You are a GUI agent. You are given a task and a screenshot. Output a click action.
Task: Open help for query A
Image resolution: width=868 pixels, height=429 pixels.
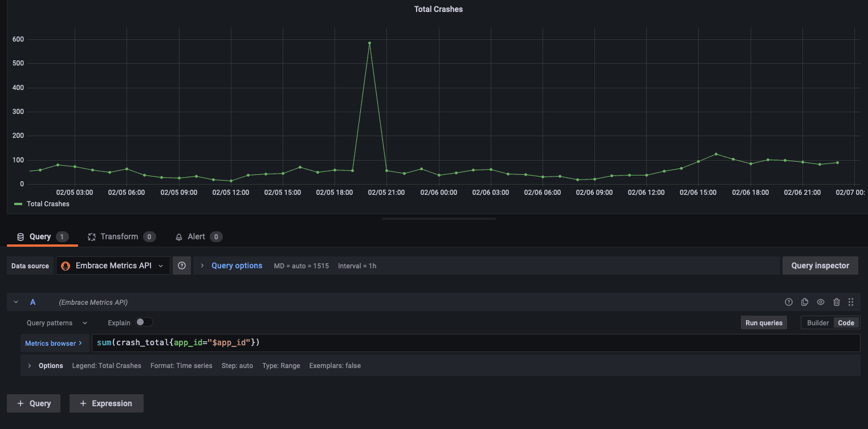click(x=788, y=302)
